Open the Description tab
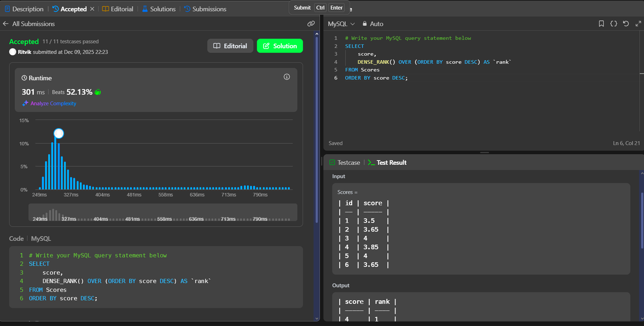Viewport: 644px width, 326px height. coord(24,9)
